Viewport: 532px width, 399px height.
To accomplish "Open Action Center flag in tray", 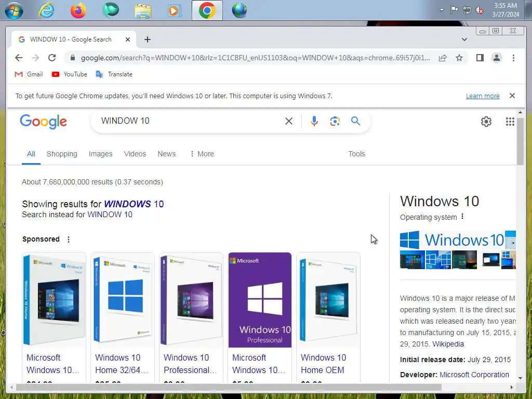I will pyautogui.click(x=454, y=10).
